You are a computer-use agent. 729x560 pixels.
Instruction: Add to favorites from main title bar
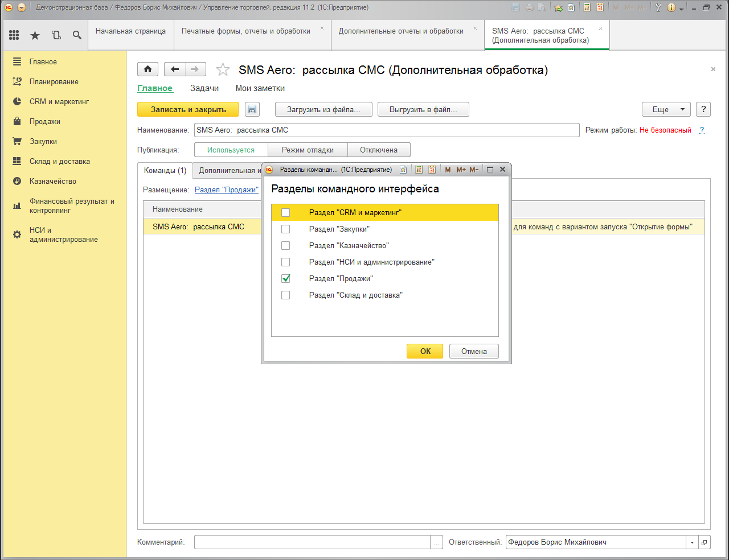pos(558,7)
